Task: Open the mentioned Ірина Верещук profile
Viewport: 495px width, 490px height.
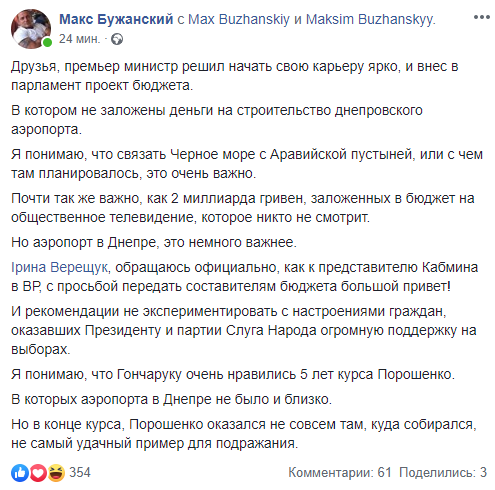Action: 59,267
